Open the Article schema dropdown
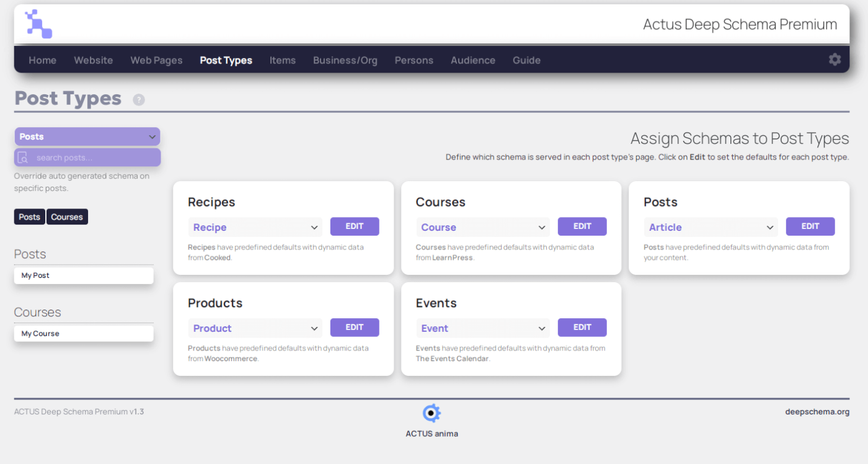This screenshot has width=868, height=464. click(711, 227)
